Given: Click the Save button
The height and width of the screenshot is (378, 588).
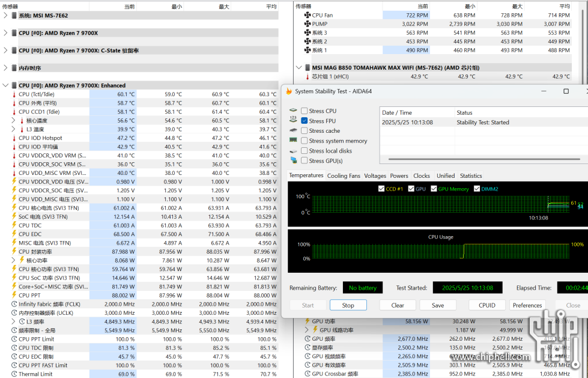Looking at the screenshot, I should tap(438, 305).
